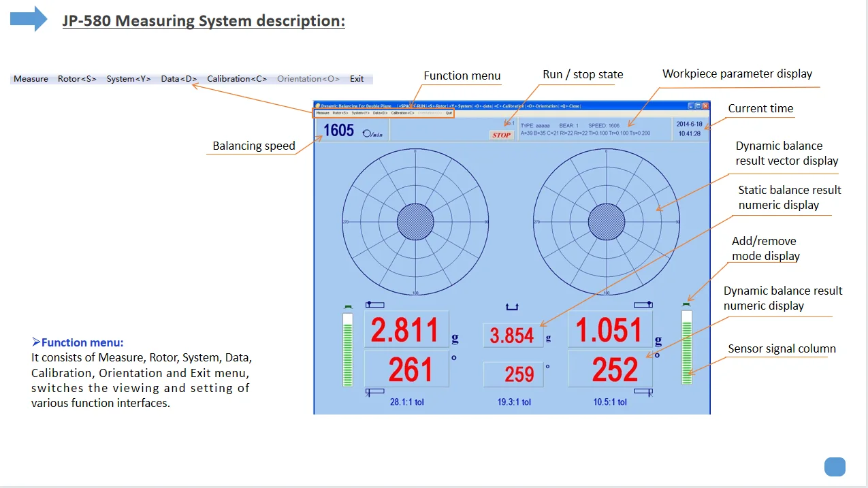
Task: Click the static balance icon above 3.854
Action: tap(512, 307)
